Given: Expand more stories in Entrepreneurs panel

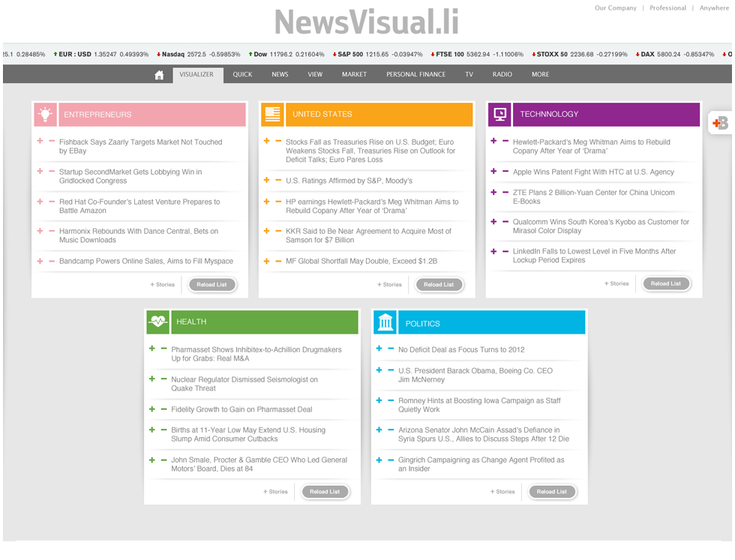Looking at the screenshot, I should pyautogui.click(x=163, y=285).
